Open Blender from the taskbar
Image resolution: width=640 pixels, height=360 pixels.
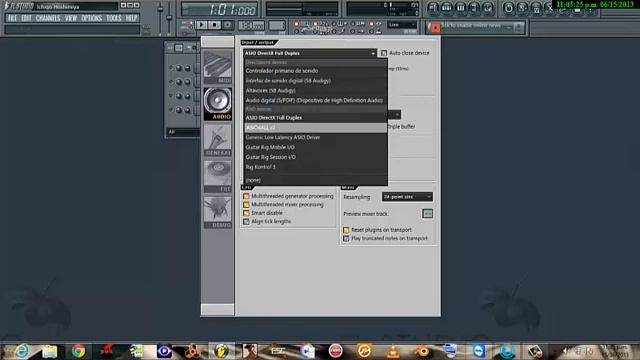pyautogui.click(x=423, y=351)
